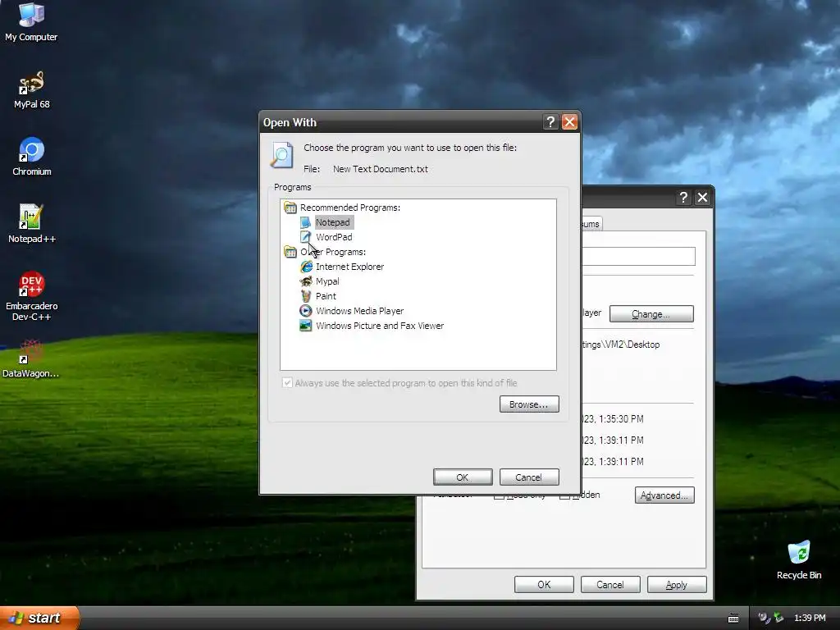Click the Mypal icon in Other Programs
This screenshot has width=840, height=630.
pyautogui.click(x=306, y=281)
